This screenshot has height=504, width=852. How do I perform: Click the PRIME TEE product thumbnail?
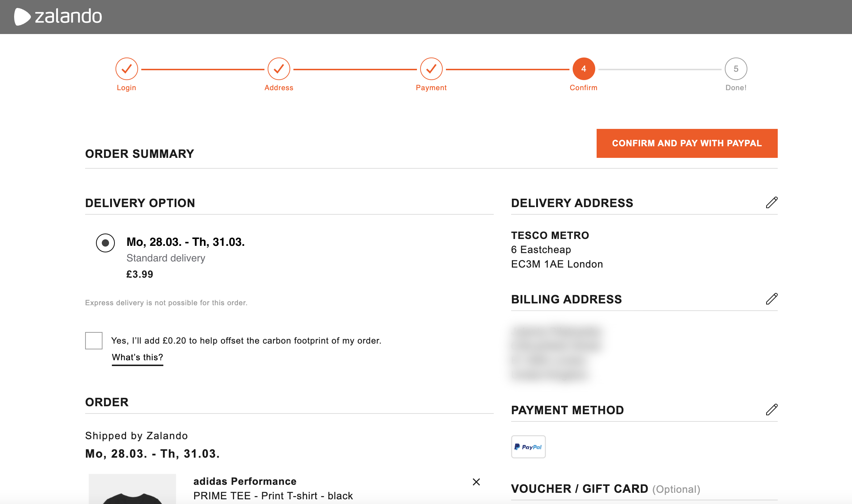pyautogui.click(x=132, y=489)
